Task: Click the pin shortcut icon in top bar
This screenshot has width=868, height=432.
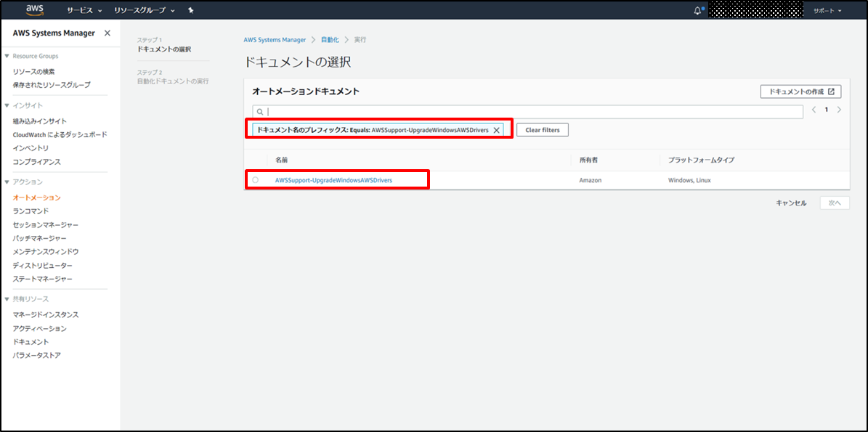Action: click(190, 11)
